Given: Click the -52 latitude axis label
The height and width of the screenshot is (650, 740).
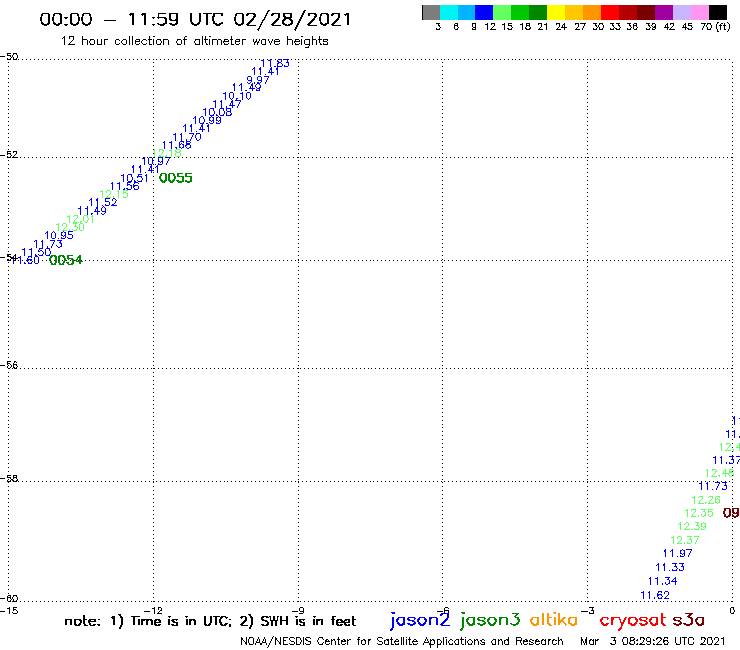Looking at the screenshot, I should 9,155.
